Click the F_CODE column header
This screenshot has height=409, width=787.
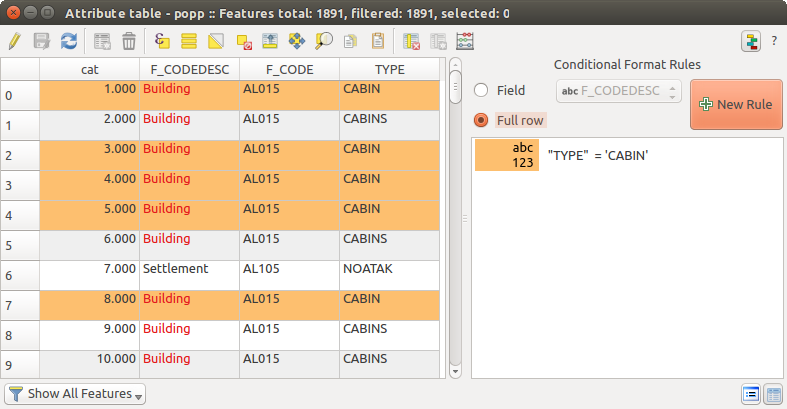[289, 69]
